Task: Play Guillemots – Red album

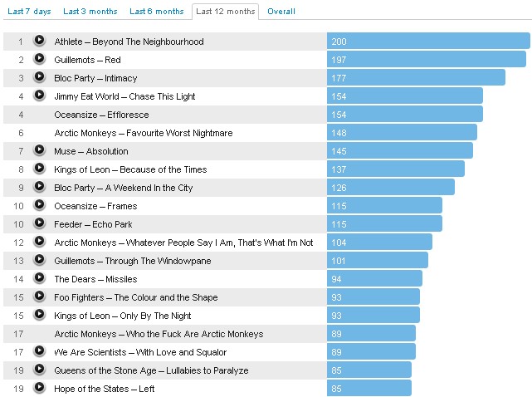Action: 39,58
